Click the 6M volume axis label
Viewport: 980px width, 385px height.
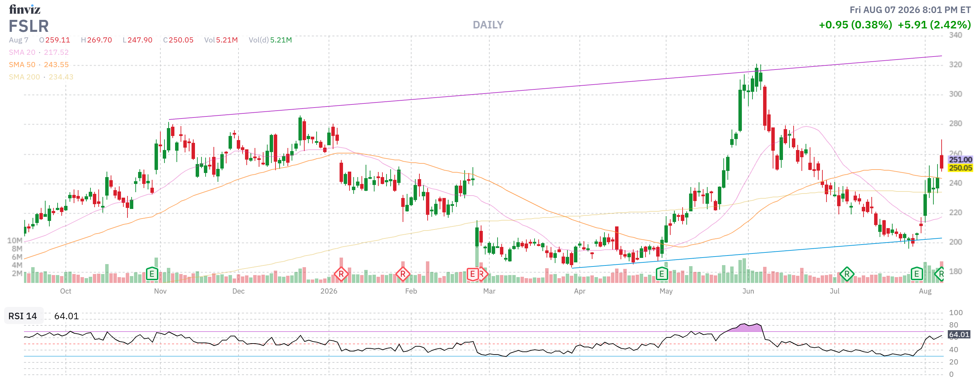pos(17,257)
